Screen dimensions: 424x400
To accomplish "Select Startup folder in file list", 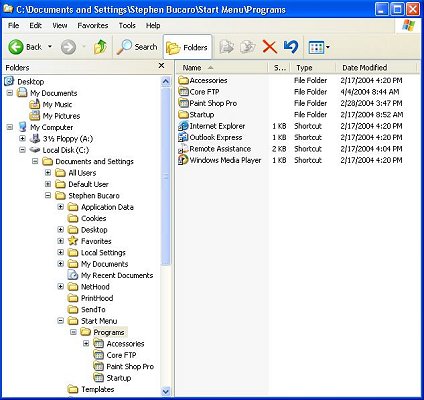I will [196, 115].
